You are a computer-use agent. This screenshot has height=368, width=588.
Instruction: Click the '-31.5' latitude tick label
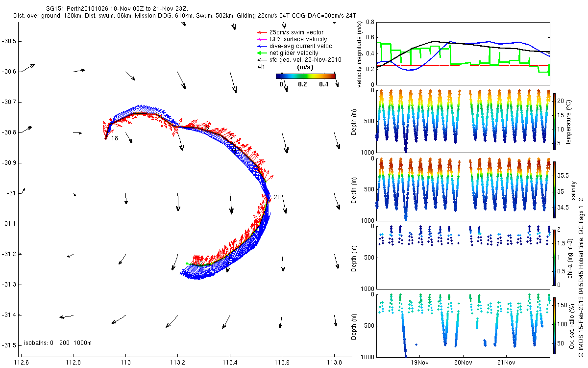9,345
